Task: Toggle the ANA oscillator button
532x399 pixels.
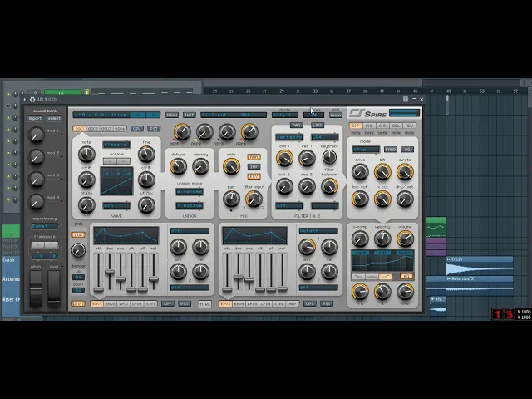Action: pos(254,157)
